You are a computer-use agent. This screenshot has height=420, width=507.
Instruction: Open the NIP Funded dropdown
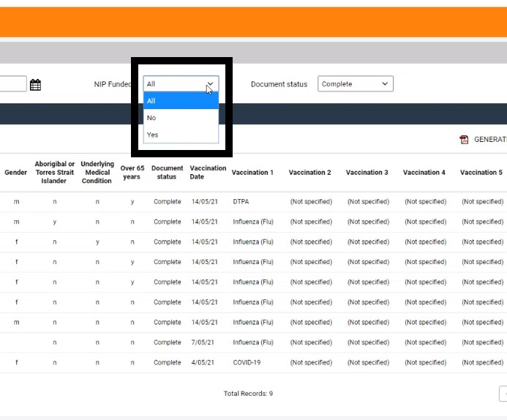point(181,83)
